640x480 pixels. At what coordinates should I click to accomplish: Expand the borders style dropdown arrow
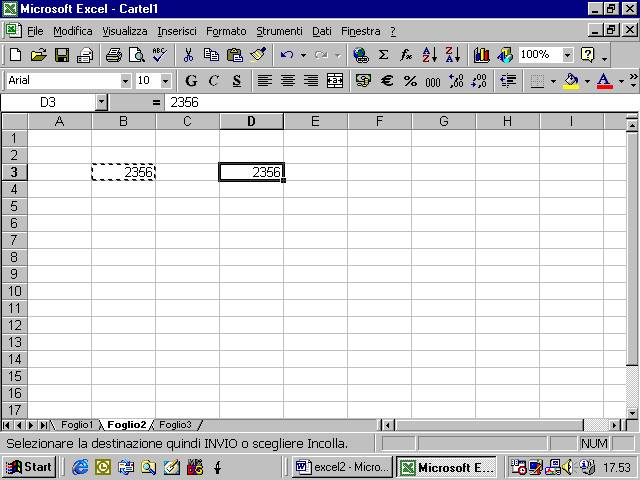[x=553, y=81]
